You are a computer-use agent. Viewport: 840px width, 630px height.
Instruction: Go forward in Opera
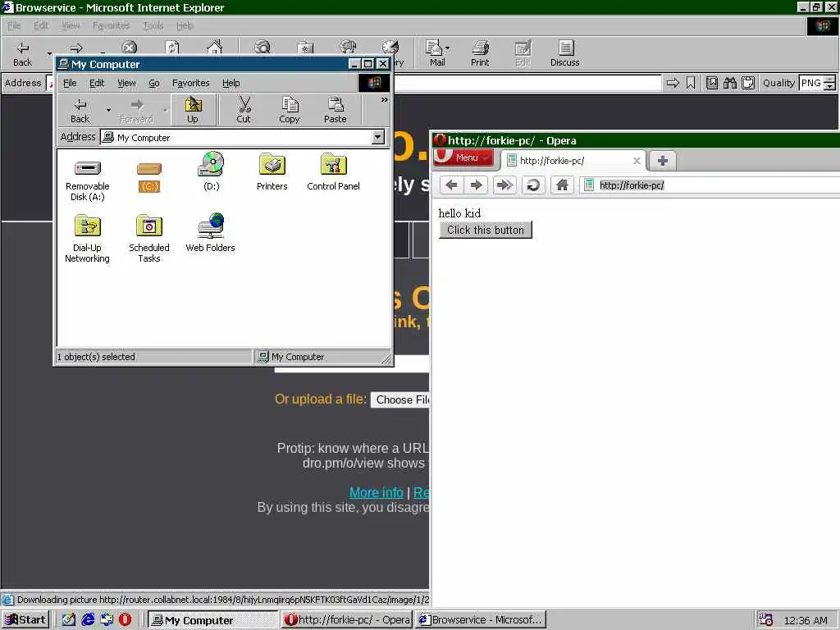pyautogui.click(x=477, y=185)
